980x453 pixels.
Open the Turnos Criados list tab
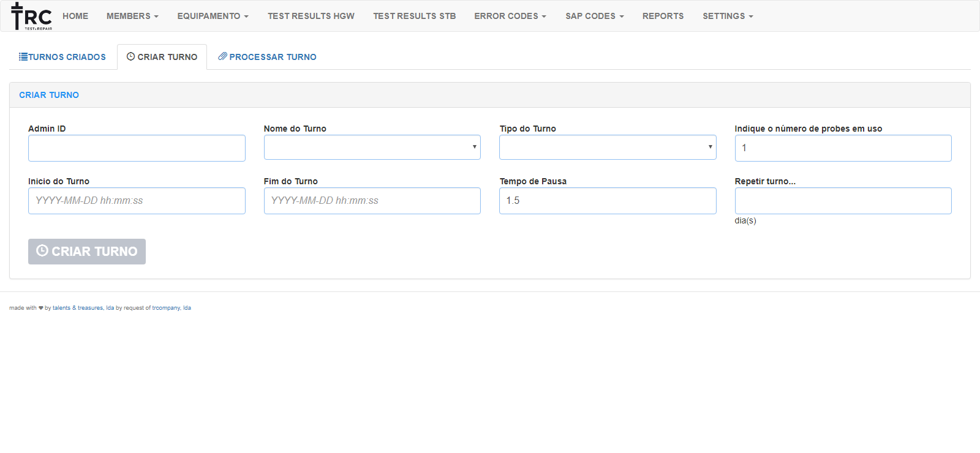[x=62, y=57]
